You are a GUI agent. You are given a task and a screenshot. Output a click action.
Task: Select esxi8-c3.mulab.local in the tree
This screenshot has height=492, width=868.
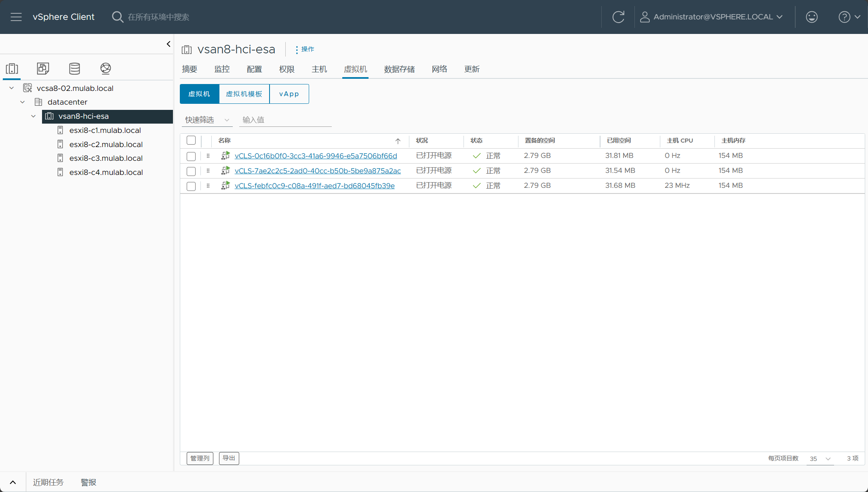[106, 158]
